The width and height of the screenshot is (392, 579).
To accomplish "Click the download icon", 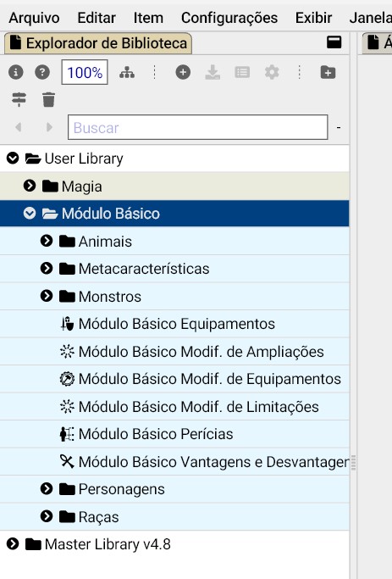I will tap(213, 72).
